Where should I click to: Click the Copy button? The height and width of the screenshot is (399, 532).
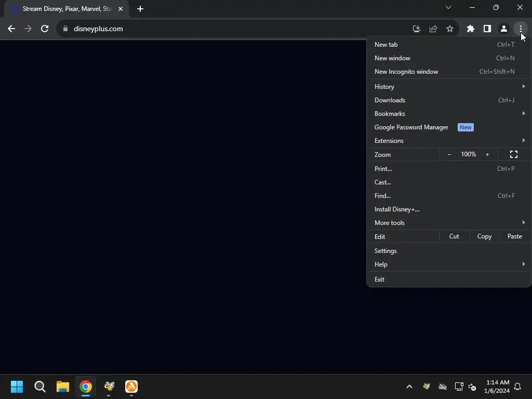point(485,236)
